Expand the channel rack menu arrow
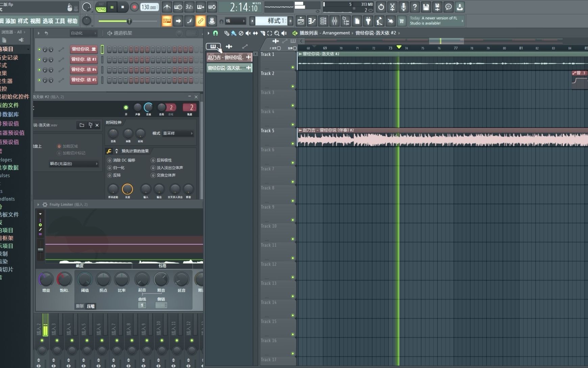Viewport: 588px width, 368px height. point(39,33)
